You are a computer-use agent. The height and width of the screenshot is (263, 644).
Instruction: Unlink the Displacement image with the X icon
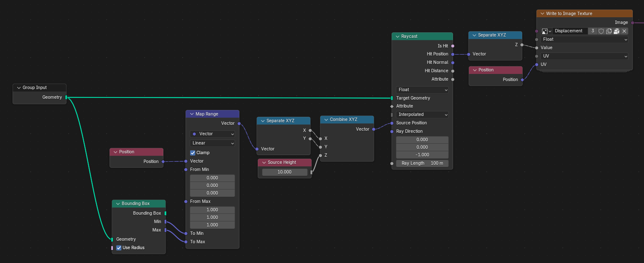tap(624, 31)
